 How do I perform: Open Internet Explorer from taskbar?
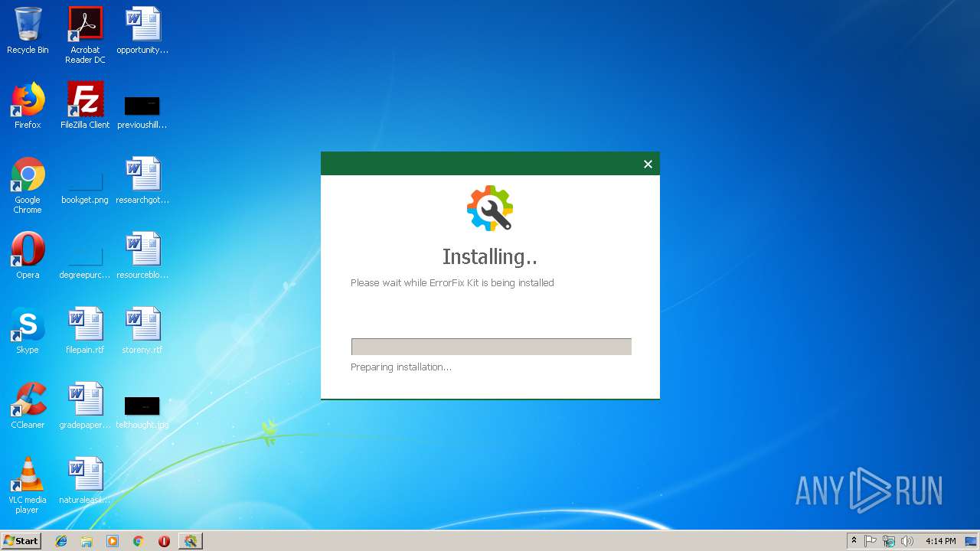[x=61, y=541]
